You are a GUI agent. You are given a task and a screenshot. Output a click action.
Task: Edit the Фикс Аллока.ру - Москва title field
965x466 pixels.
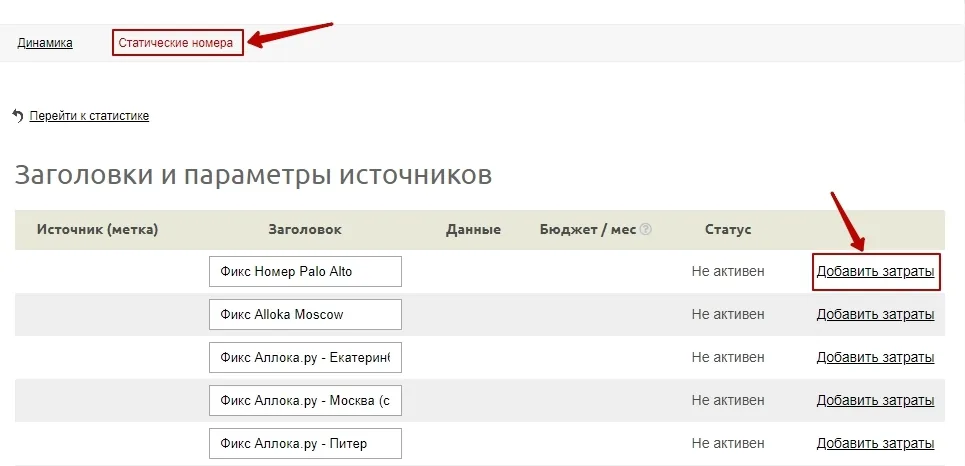click(x=305, y=401)
